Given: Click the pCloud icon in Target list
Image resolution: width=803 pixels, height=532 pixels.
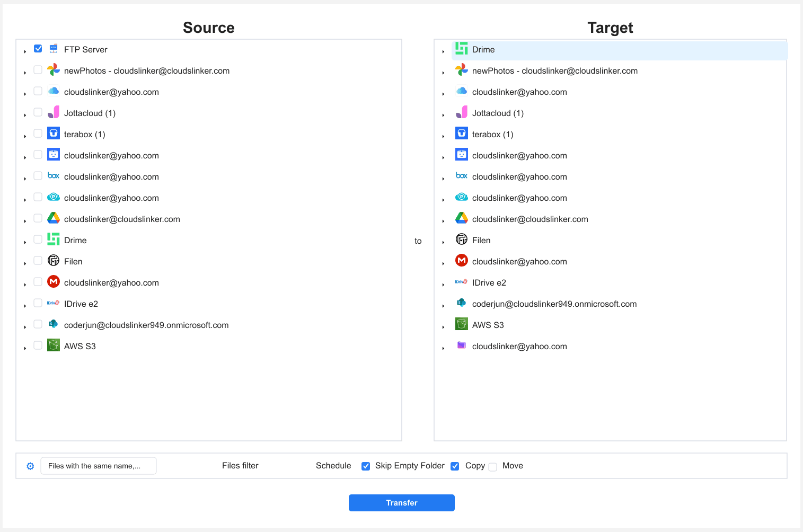Looking at the screenshot, I should pos(462,197).
